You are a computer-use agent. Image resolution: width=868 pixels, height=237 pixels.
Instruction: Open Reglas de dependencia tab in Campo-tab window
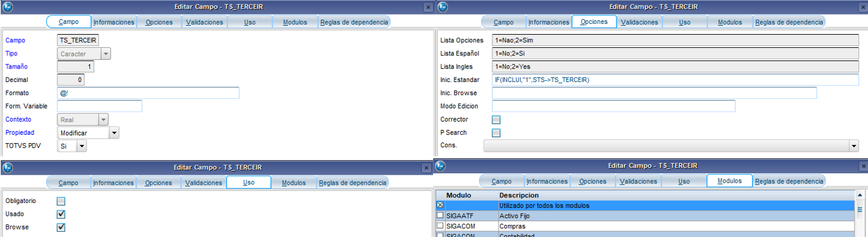[x=355, y=22]
